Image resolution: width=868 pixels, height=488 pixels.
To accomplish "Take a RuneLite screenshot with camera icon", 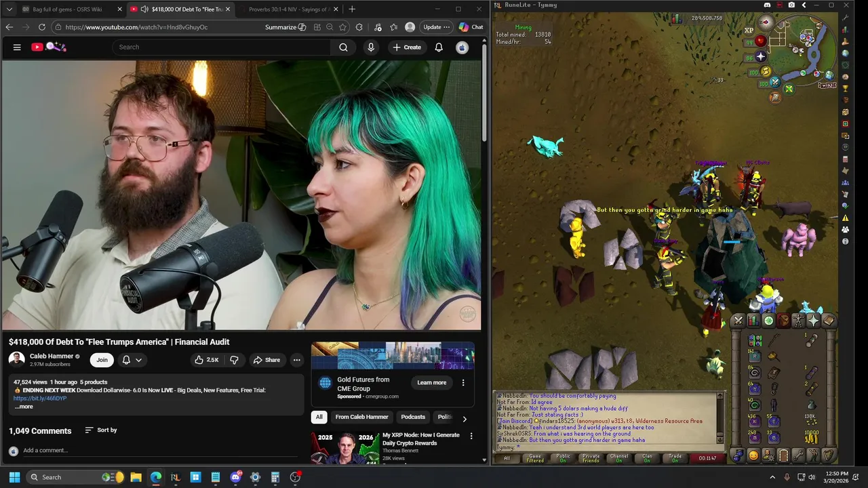I will (x=791, y=5).
